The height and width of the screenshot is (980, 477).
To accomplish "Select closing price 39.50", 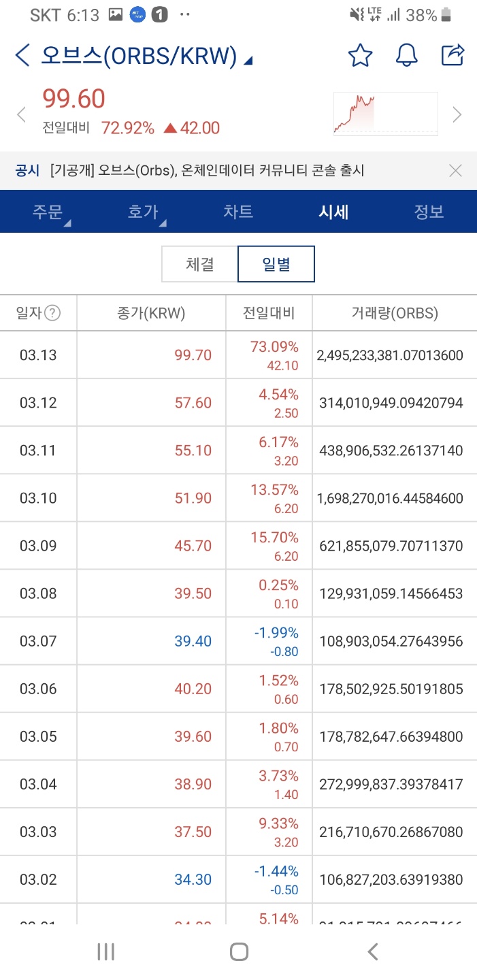I will pos(193,593).
